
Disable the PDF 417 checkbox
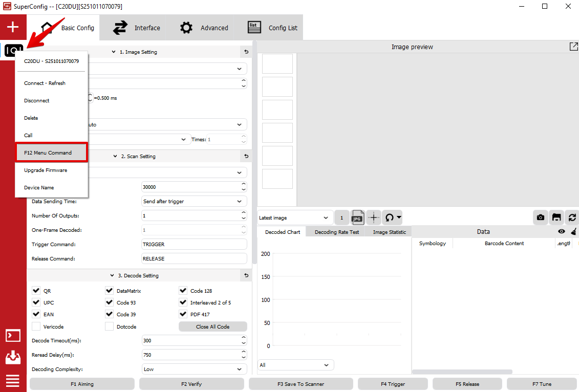[183, 314]
